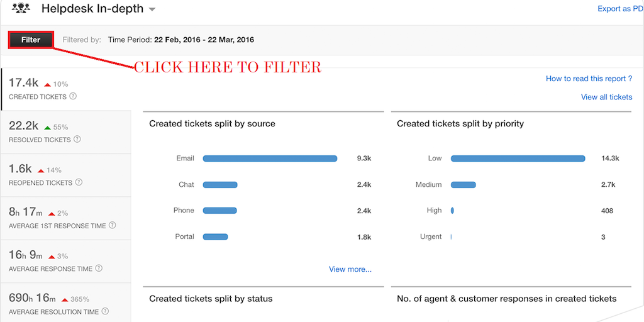Viewport: 644px width, 322px height.
Task: Open help for Average 1st Response Time
Action: (x=112, y=225)
